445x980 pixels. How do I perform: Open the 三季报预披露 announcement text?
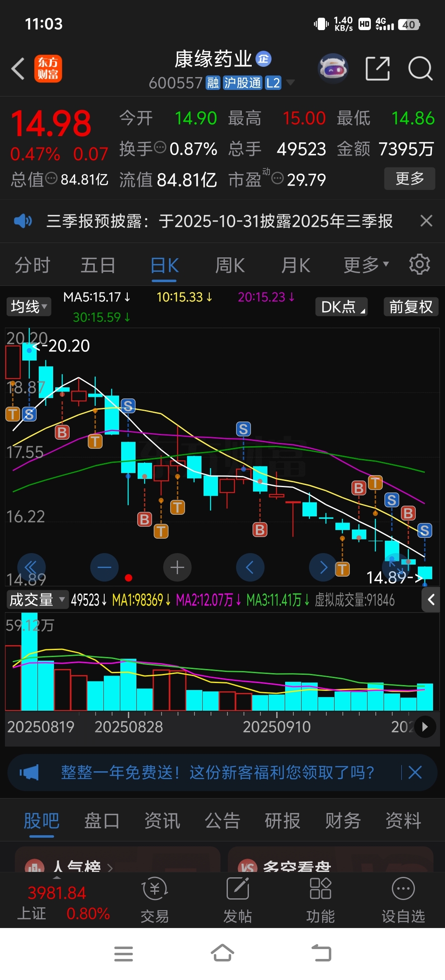(220, 221)
